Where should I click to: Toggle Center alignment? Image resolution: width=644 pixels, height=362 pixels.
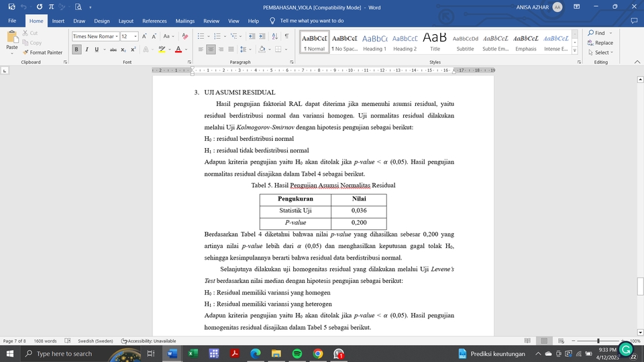pyautogui.click(x=211, y=50)
